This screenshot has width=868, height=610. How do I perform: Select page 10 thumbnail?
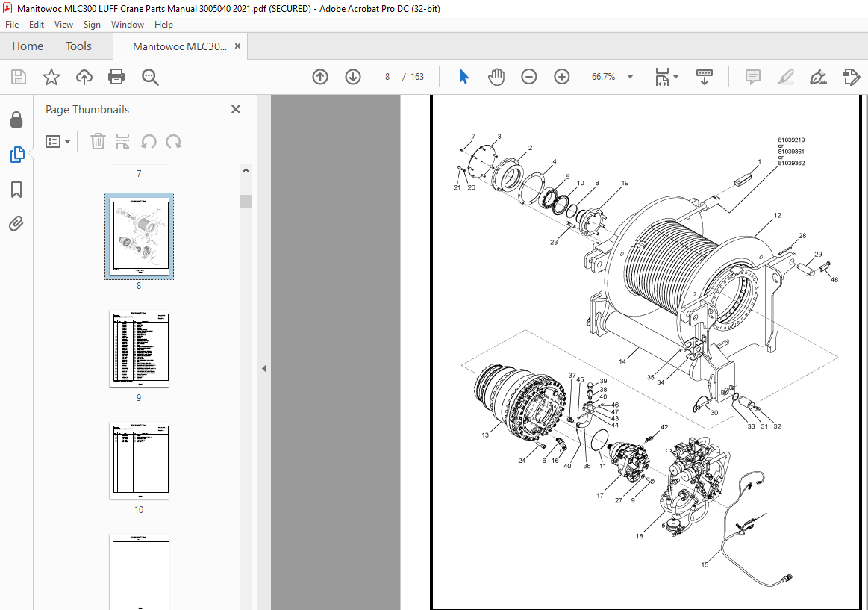coord(139,460)
